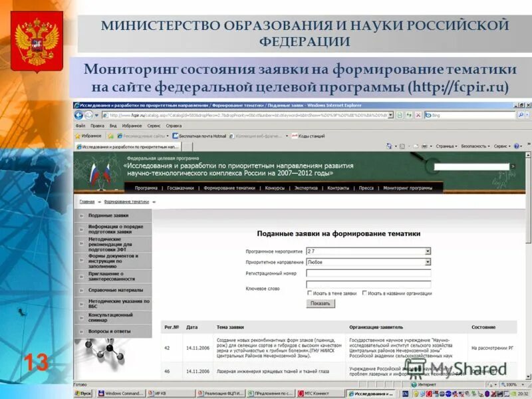Open the Программное мероприятие dropdown
Image resolution: width=532 pixels, height=399 pixels.
[428, 251]
